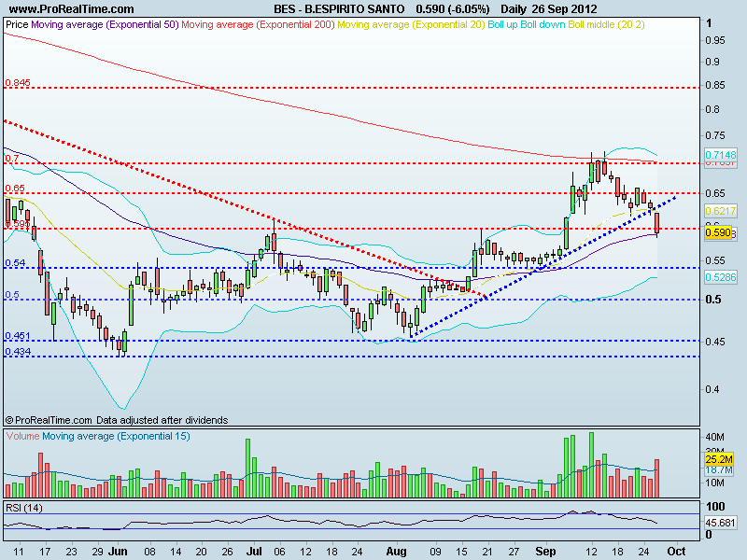The image size is (747, 560).
Task: Click the 0.55 price axis tick
Action: 715,260
